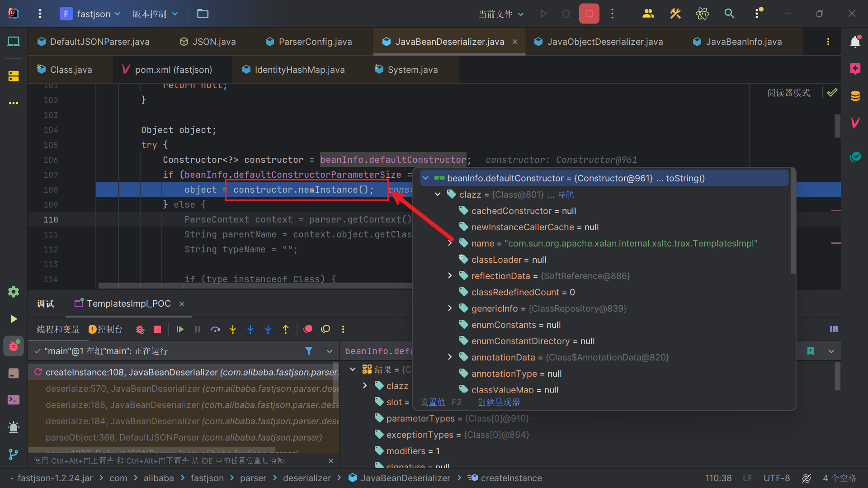Mute breakpoints toggle
The width and height of the screenshot is (868, 488).
pyautogui.click(x=325, y=329)
